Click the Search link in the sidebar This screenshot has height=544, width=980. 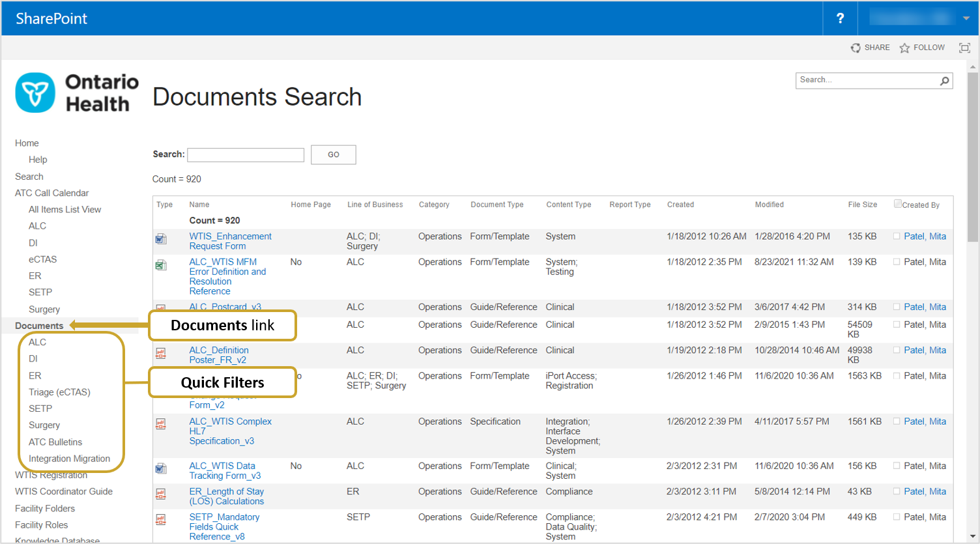(29, 177)
